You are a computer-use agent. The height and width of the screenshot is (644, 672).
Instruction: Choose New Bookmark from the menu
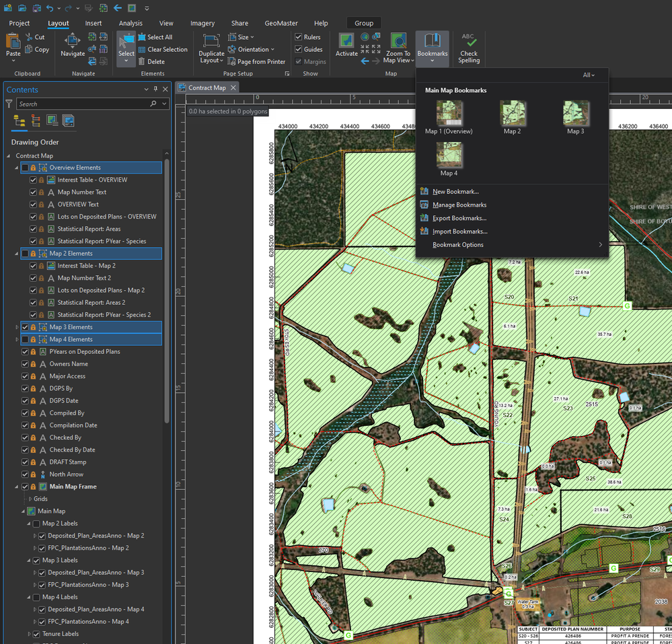(x=455, y=192)
